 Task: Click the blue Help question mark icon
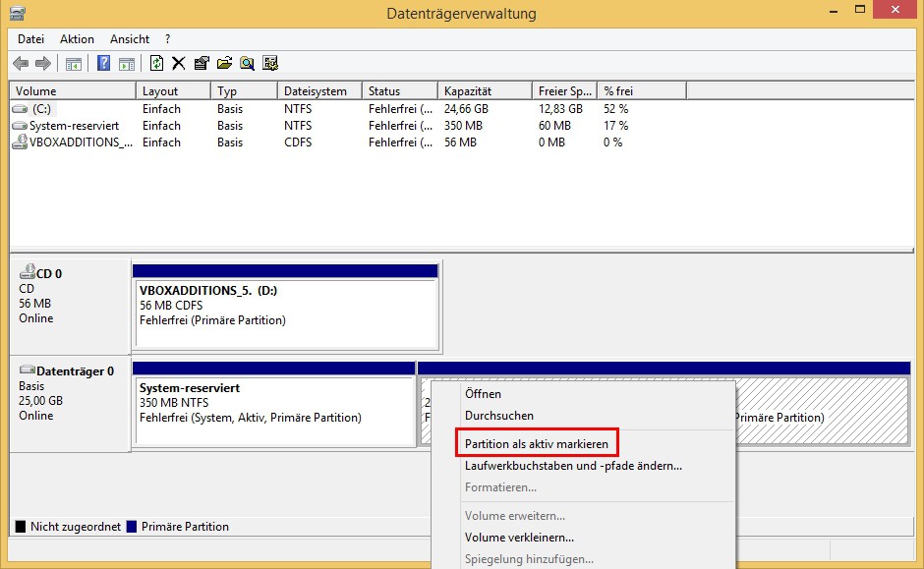(103, 64)
